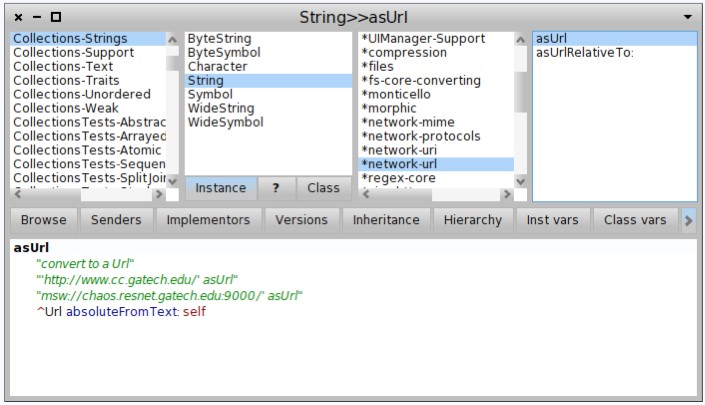The height and width of the screenshot is (405, 705).
Task: Select asUrlRelativeTo: method
Action: point(584,53)
